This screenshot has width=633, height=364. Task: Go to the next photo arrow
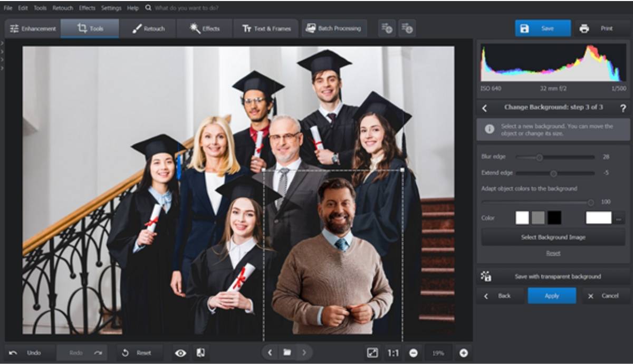pos(304,352)
